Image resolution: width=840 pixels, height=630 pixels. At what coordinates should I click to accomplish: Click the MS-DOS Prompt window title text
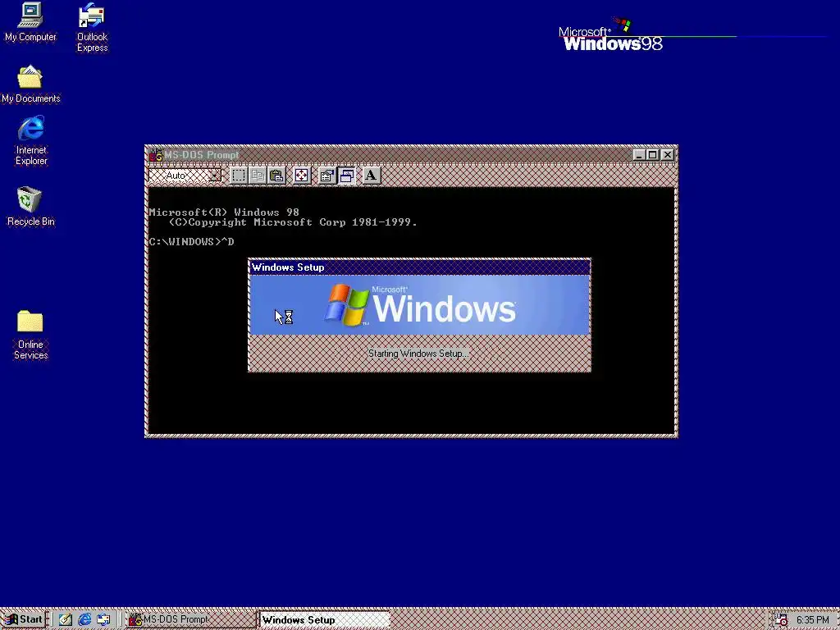[x=202, y=155]
